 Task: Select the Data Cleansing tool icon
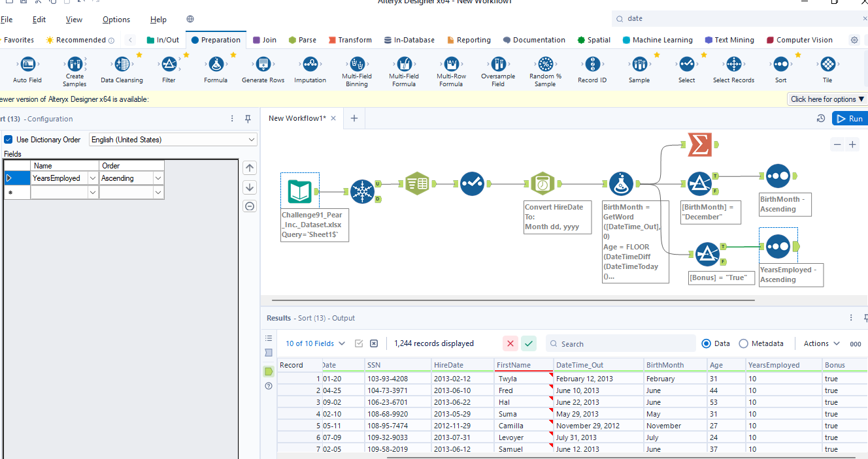122,65
